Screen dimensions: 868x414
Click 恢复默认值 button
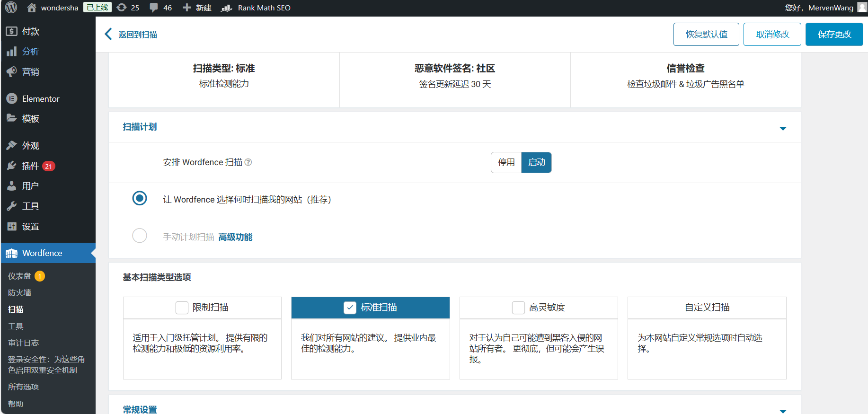pos(706,34)
